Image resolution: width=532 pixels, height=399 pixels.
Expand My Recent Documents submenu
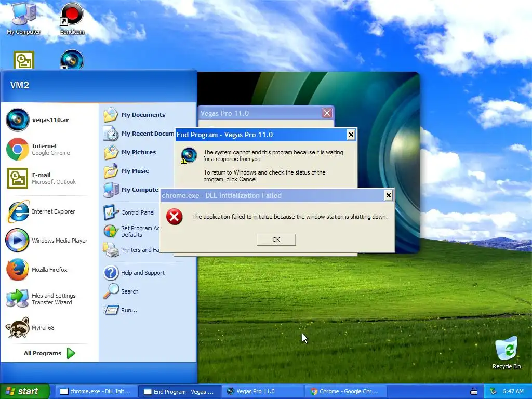(x=138, y=134)
